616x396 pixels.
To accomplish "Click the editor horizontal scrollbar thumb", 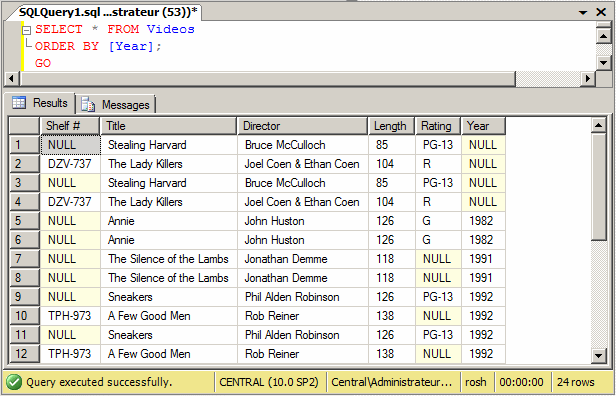I will (267, 79).
